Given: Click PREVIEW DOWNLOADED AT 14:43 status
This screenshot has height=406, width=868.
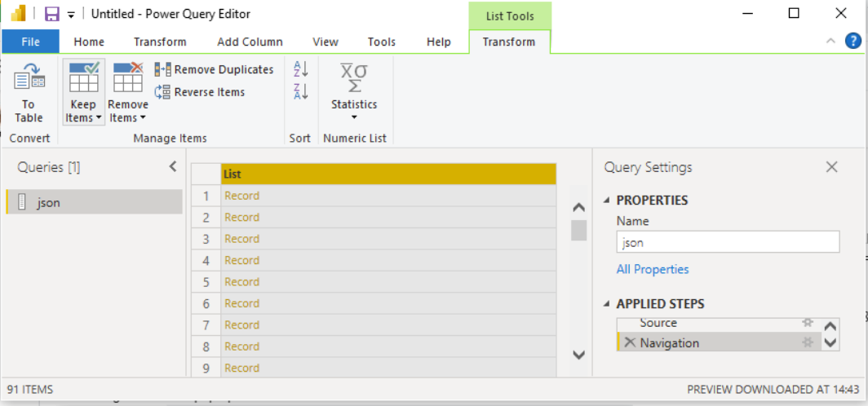Looking at the screenshot, I should point(773,390).
